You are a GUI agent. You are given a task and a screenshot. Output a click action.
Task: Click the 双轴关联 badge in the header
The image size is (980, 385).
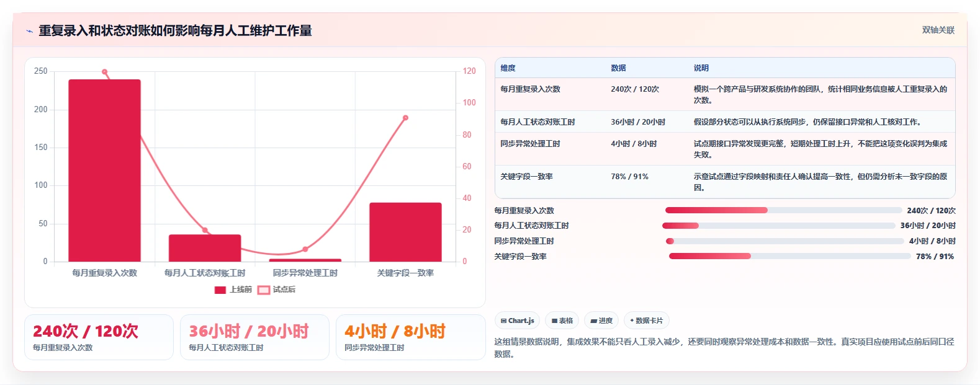click(938, 30)
